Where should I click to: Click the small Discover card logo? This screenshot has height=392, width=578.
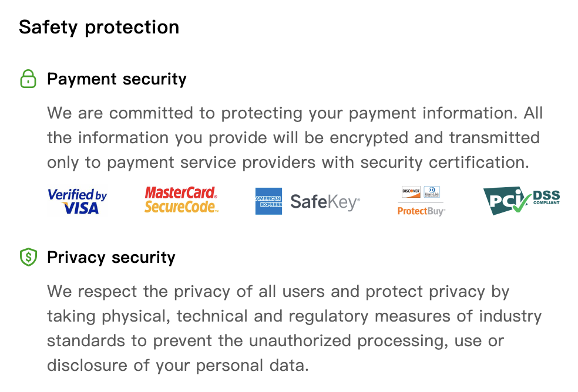pyautogui.click(x=411, y=192)
